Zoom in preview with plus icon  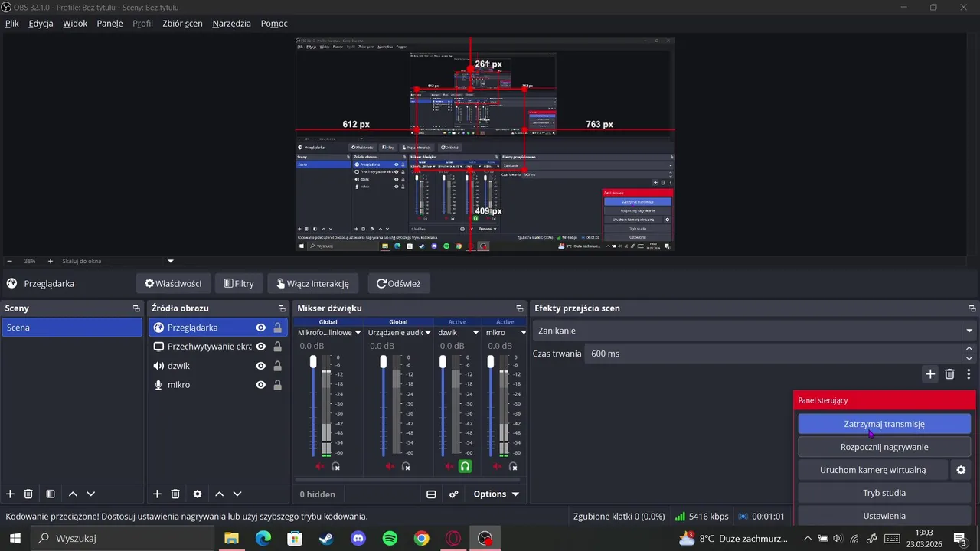click(51, 261)
